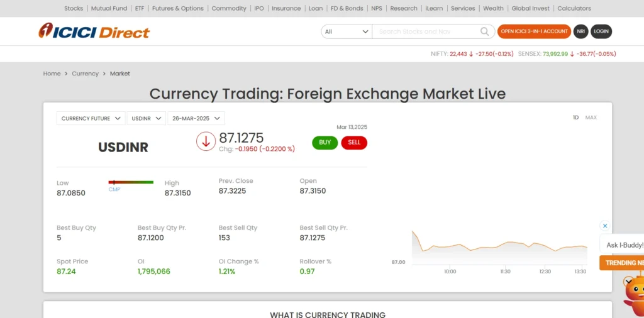Open the USDINR pair dropdown
Viewport: 644px width, 318px height.
click(x=146, y=118)
